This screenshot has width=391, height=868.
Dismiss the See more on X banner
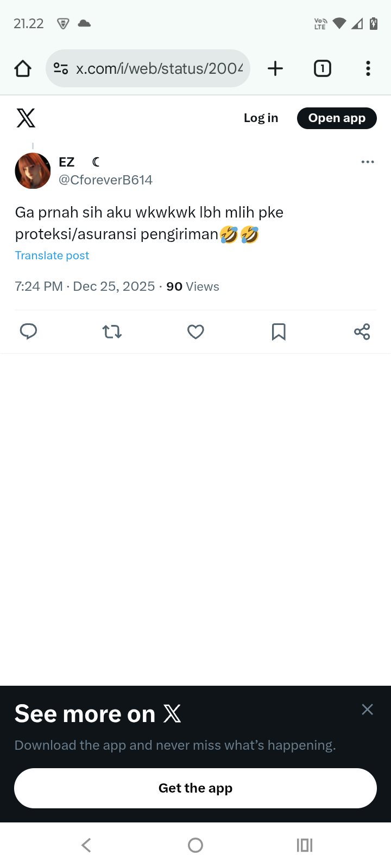(x=367, y=710)
